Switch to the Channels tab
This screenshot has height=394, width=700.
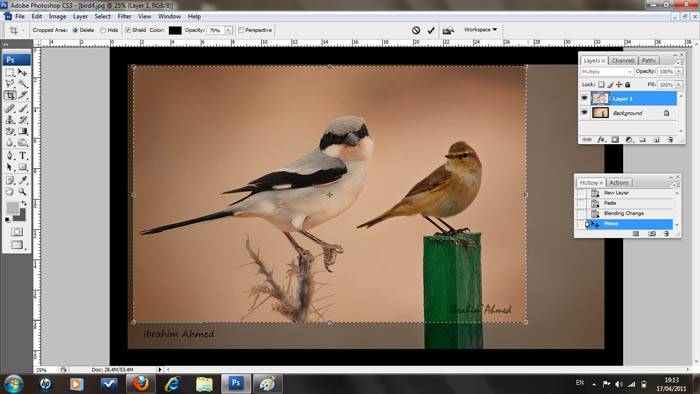pos(623,60)
